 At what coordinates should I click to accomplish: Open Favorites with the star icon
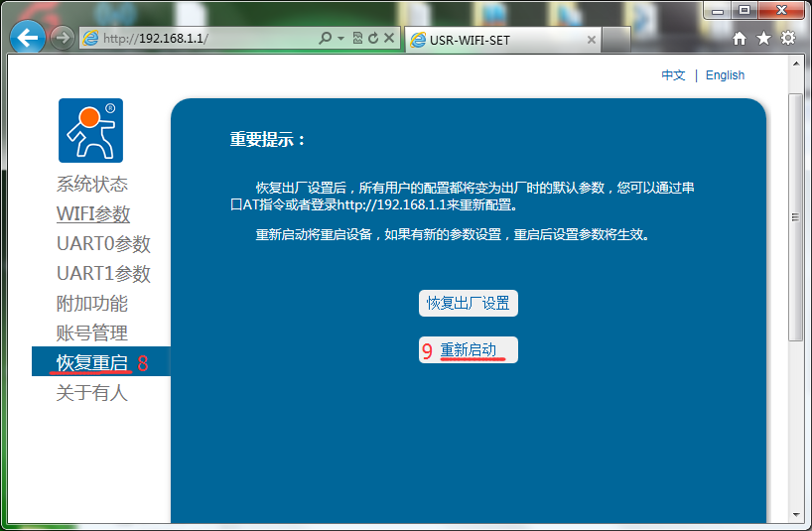point(763,39)
